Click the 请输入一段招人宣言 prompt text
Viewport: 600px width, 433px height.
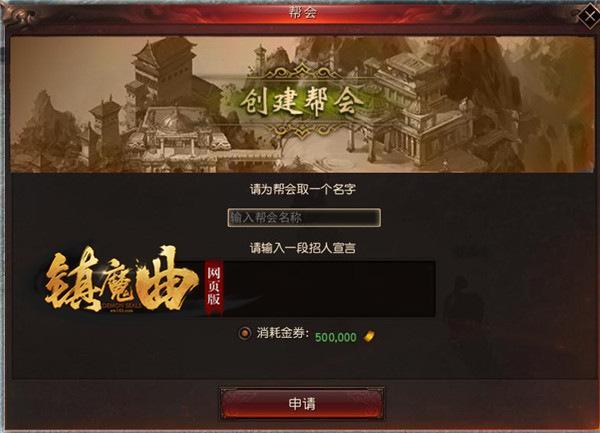[x=303, y=248]
